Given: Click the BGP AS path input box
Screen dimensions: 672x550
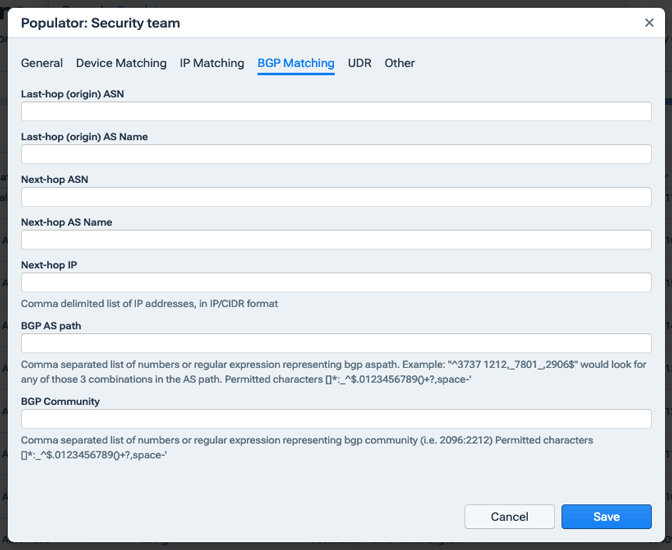Looking at the screenshot, I should pyautogui.click(x=336, y=343).
